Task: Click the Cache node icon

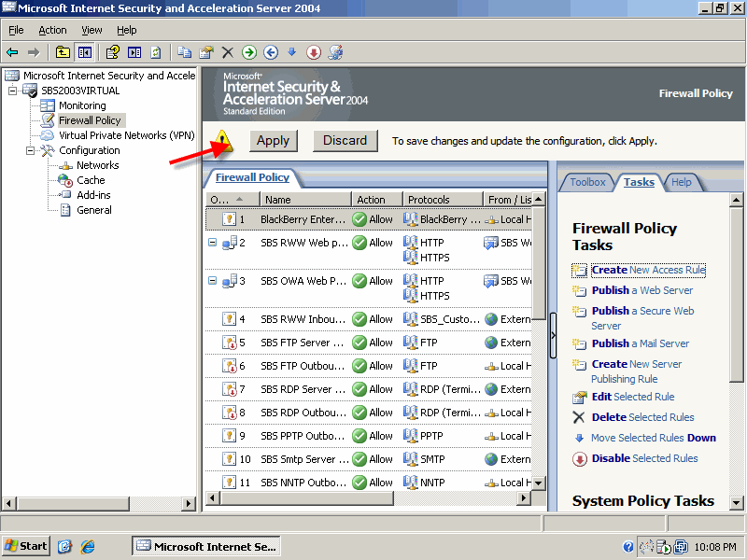Action: (x=64, y=180)
